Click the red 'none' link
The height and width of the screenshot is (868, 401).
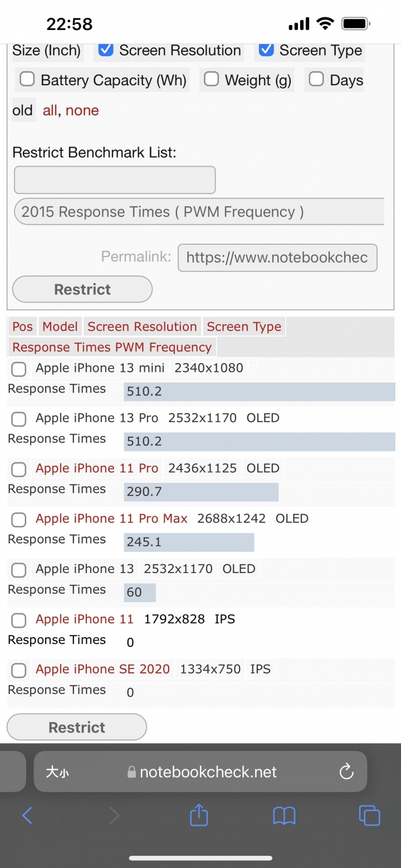pos(82,110)
